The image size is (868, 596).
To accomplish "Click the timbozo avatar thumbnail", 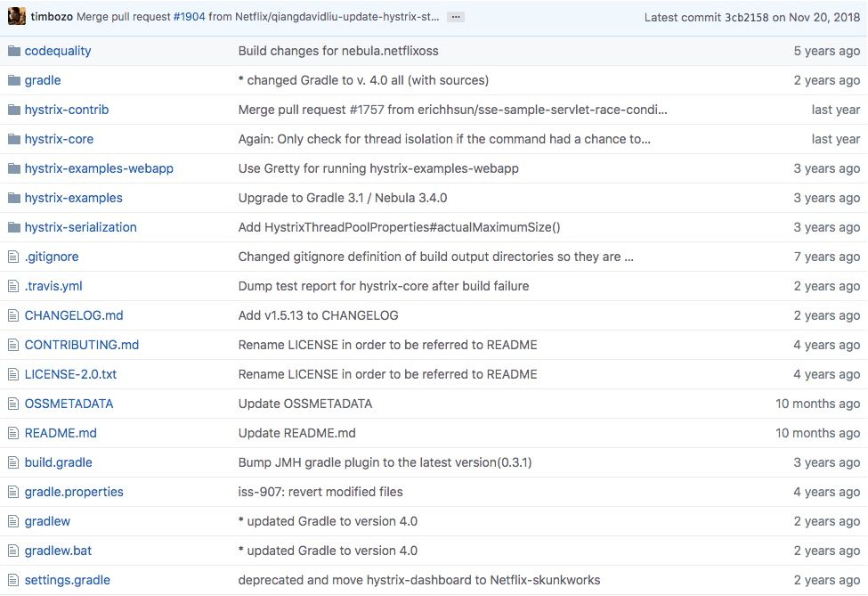I will pyautogui.click(x=16, y=16).
